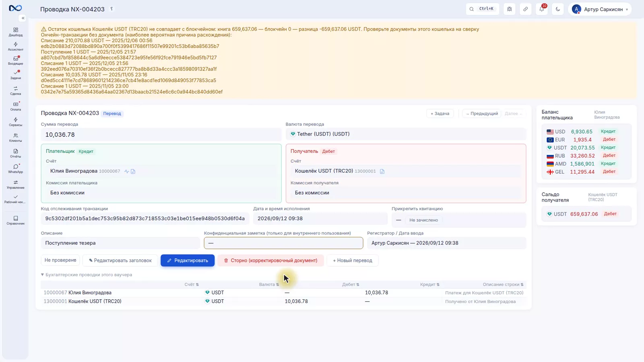Sort table by Дебет column
644x362 pixels.
coord(351,284)
